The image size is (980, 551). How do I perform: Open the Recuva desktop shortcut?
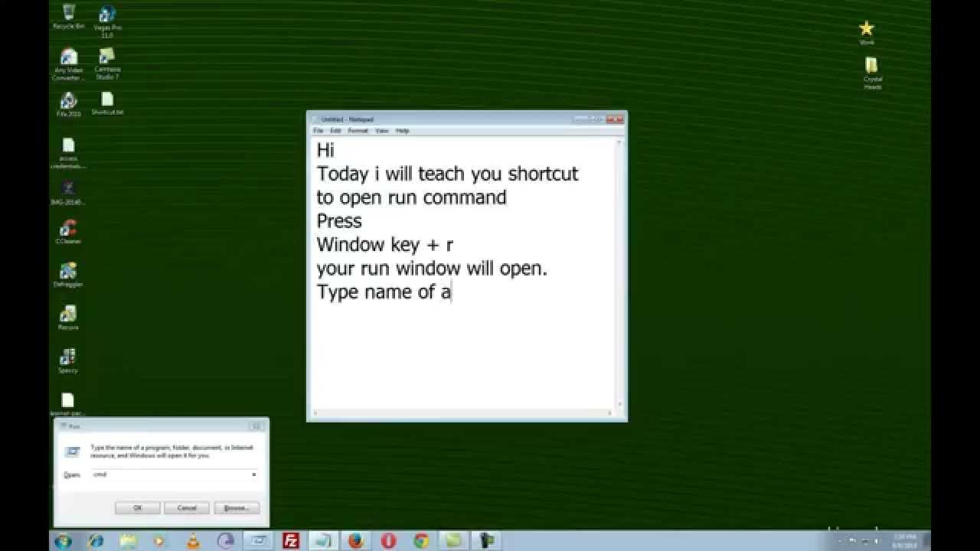click(x=68, y=318)
